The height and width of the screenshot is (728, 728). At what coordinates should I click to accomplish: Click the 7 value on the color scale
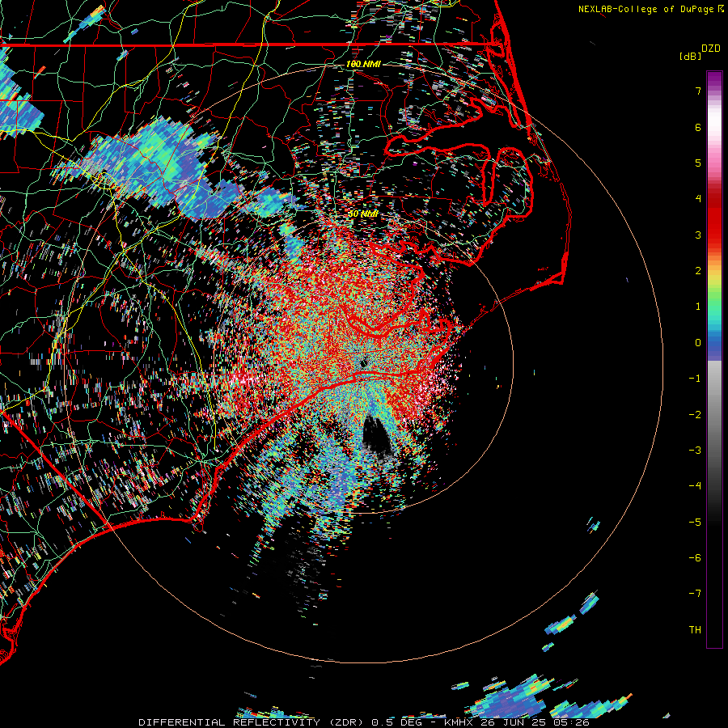pos(698,91)
